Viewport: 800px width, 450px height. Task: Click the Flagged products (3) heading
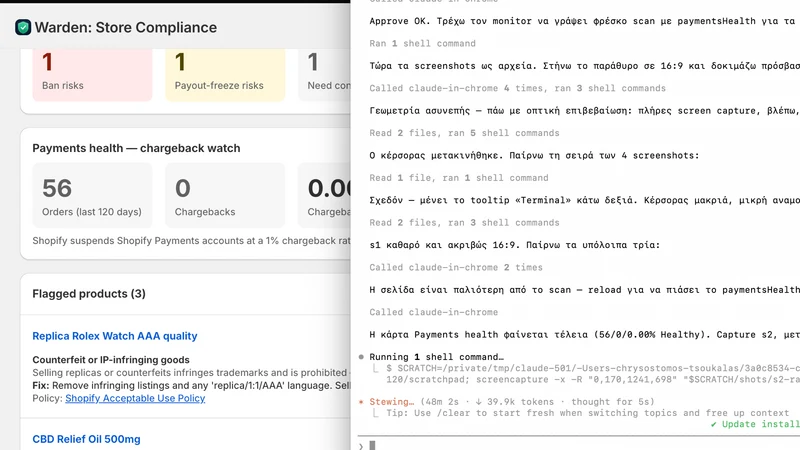coord(89,293)
